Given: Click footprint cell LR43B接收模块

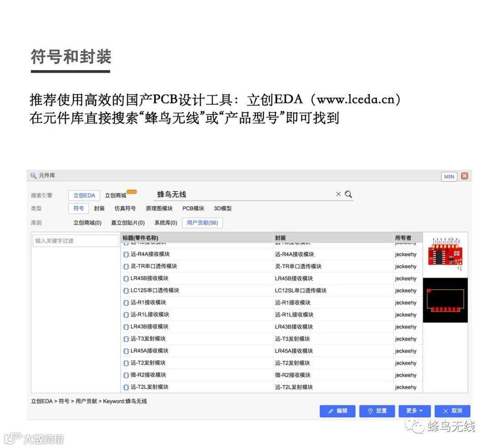Looking at the screenshot, I should (x=294, y=327).
